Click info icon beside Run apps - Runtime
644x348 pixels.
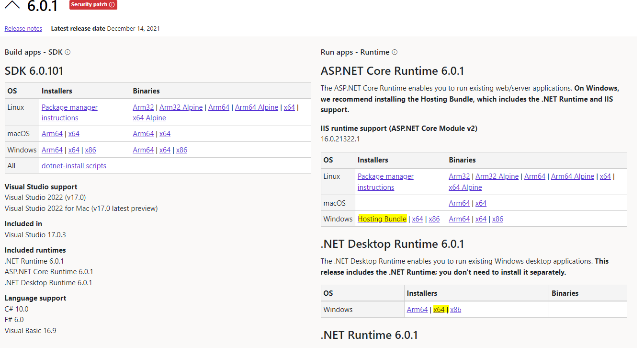395,52
